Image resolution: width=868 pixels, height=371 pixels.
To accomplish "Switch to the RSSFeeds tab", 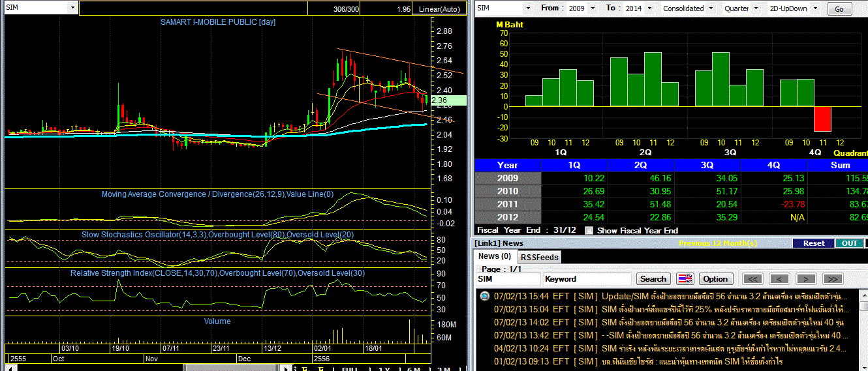I will (x=538, y=257).
